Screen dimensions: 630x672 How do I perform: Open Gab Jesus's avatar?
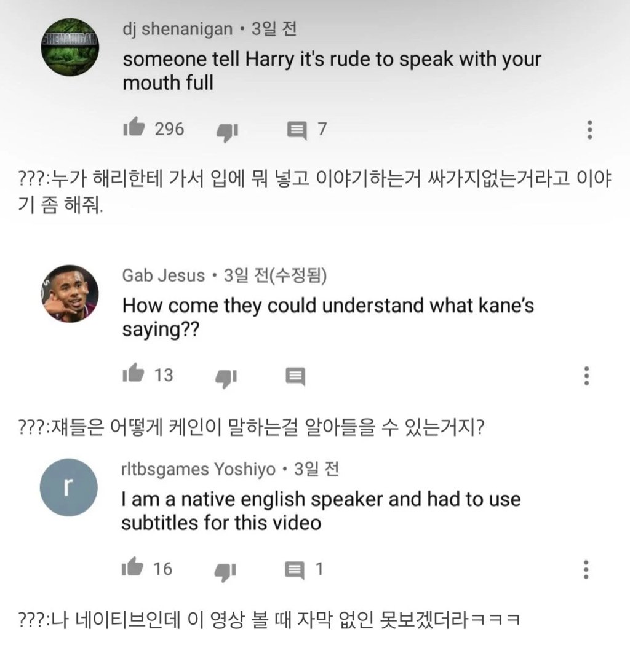(70, 293)
